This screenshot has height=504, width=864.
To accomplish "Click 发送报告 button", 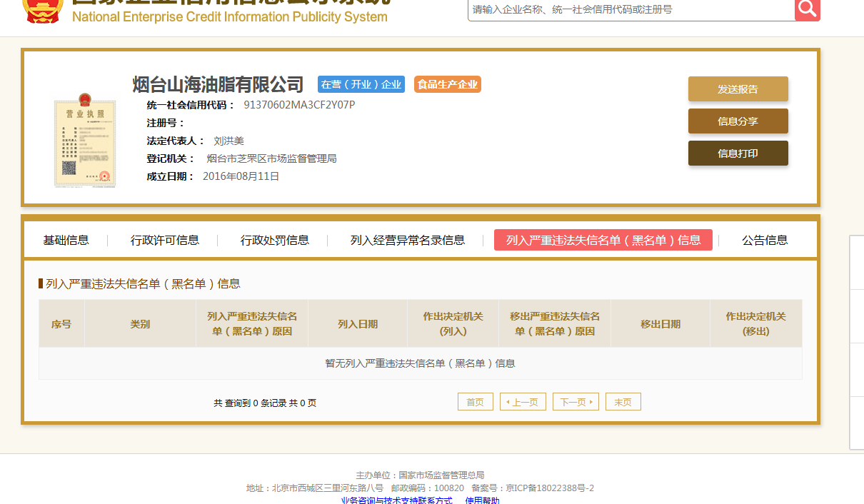I will (x=738, y=89).
